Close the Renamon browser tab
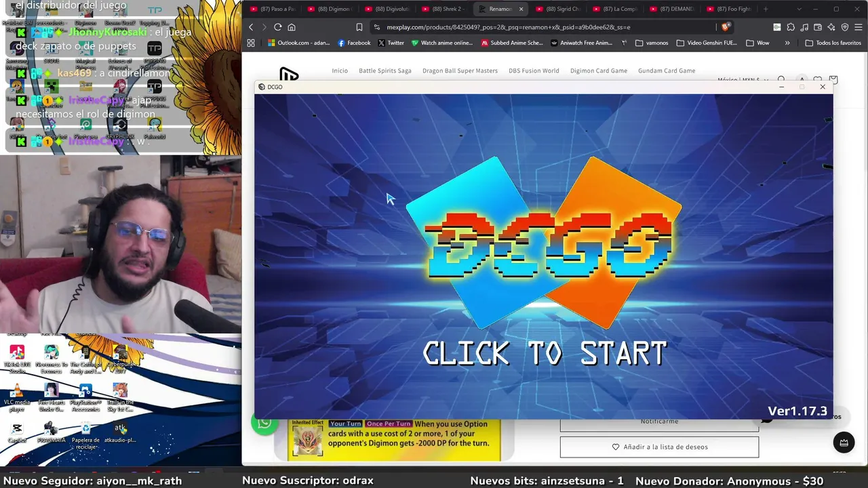 (x=521, y=9)
